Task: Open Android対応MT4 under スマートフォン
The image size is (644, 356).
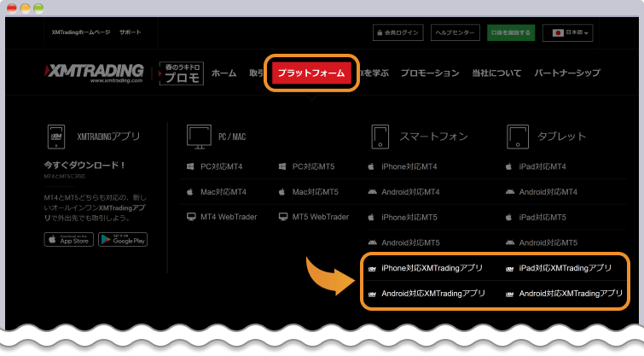Action: [410, 192]
